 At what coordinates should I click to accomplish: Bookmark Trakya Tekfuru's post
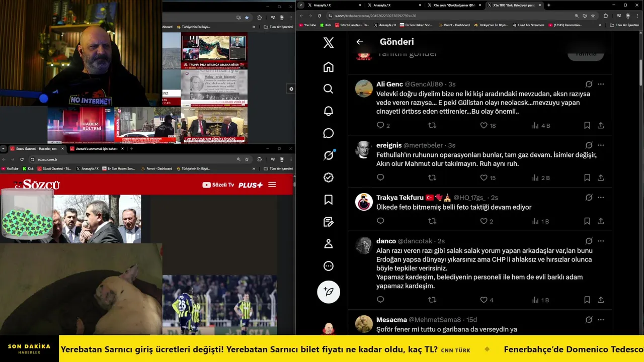(587, 221)
